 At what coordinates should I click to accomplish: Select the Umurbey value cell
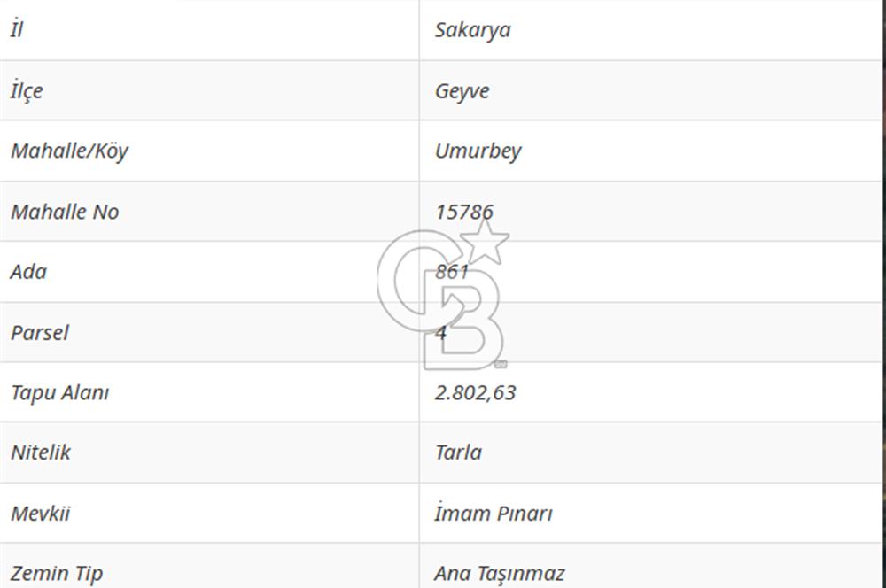pyautogui.click(x=478, y=151)
